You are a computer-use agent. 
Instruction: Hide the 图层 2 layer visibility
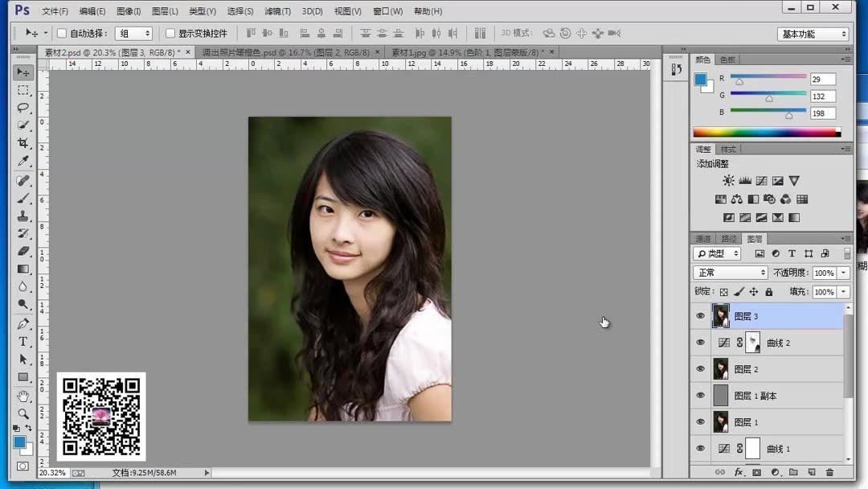[701, 368]
